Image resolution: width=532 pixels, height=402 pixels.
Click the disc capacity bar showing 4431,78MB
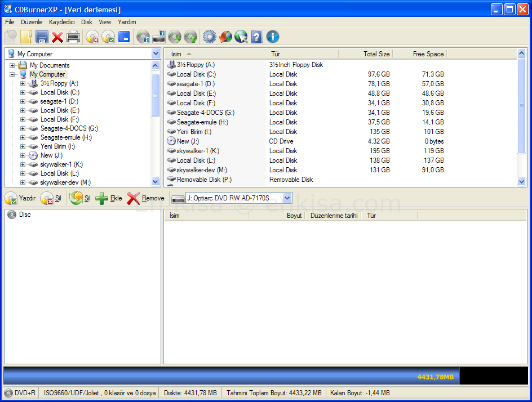(x=265, y=376)
